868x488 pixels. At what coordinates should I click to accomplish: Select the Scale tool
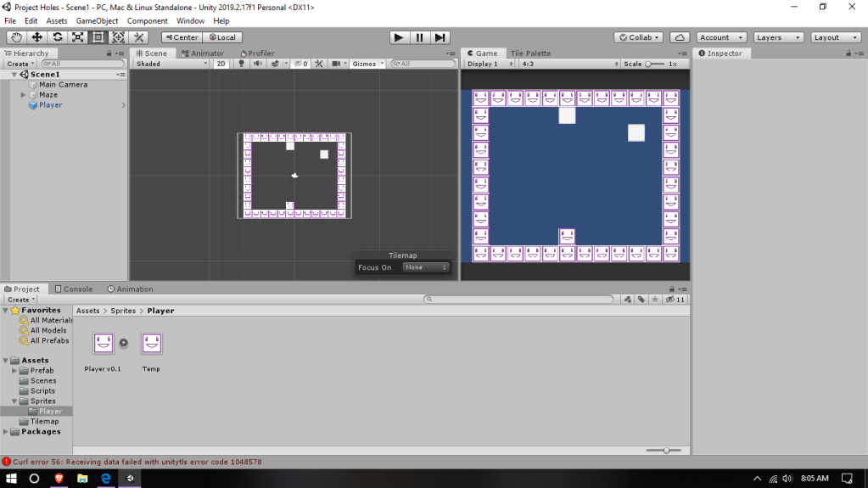tap(78, 37)
